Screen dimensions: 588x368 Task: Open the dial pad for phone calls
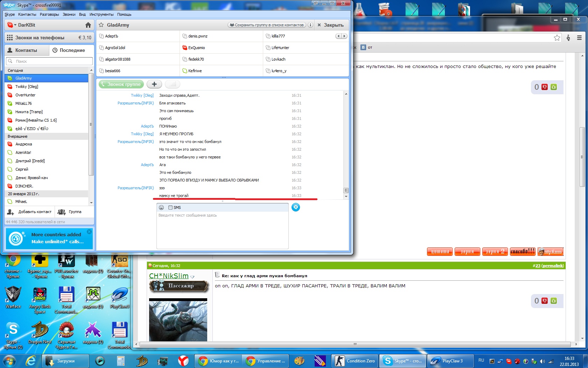[x=10, y=38]
